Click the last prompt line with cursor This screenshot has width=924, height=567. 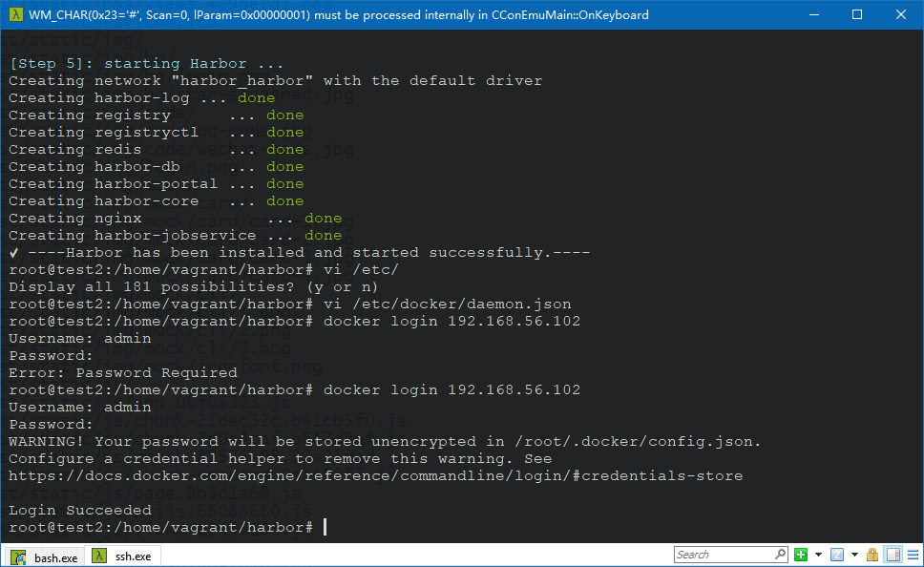167,527
